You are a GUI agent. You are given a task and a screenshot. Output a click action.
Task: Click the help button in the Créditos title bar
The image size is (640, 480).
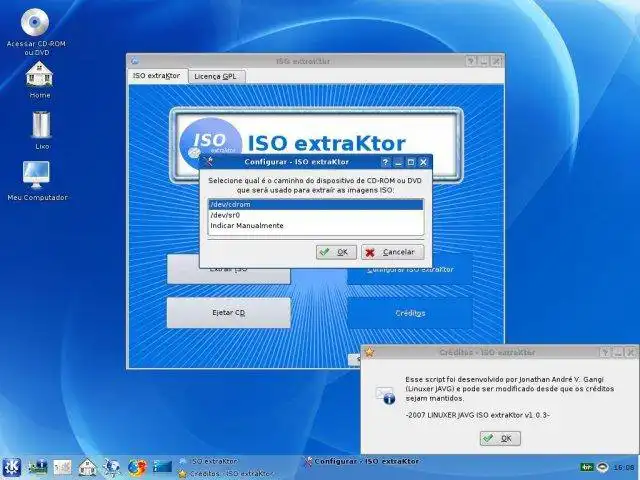605,352
